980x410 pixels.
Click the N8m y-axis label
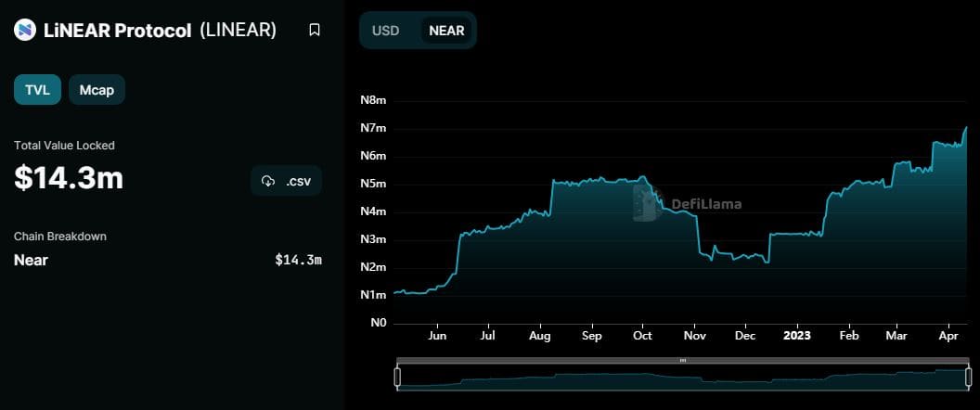374,101
